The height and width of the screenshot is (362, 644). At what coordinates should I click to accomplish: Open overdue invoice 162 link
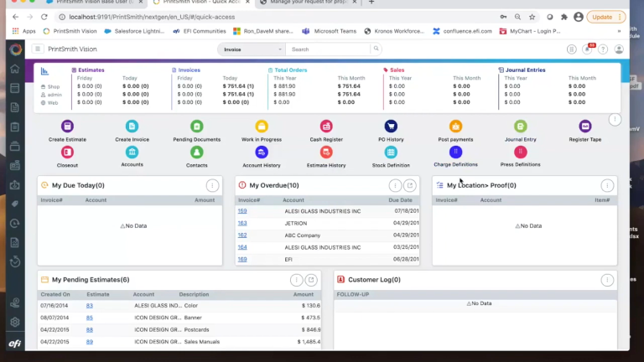[242, 235]
